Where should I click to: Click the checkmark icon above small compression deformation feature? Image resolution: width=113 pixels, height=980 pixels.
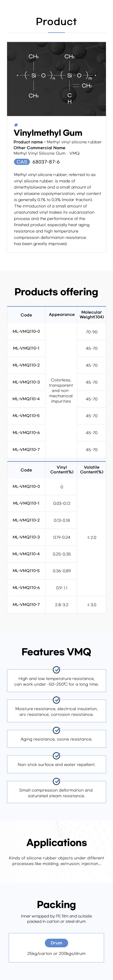tap(56, 781)
